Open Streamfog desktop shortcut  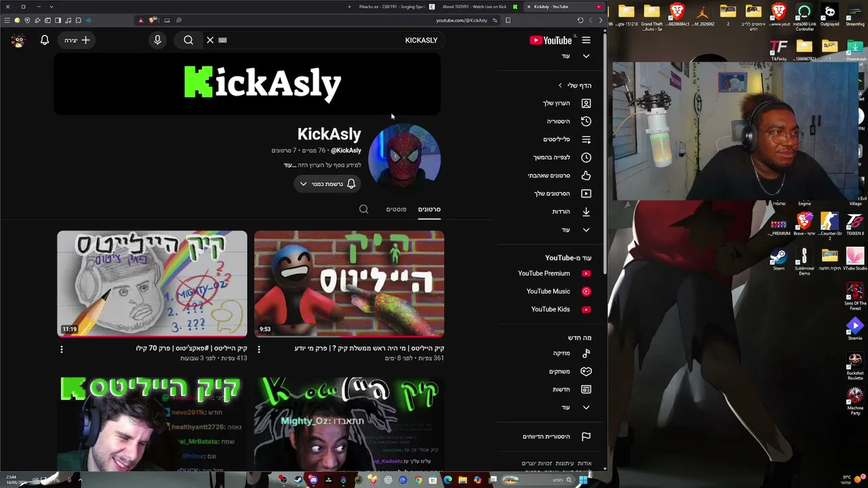855,16
